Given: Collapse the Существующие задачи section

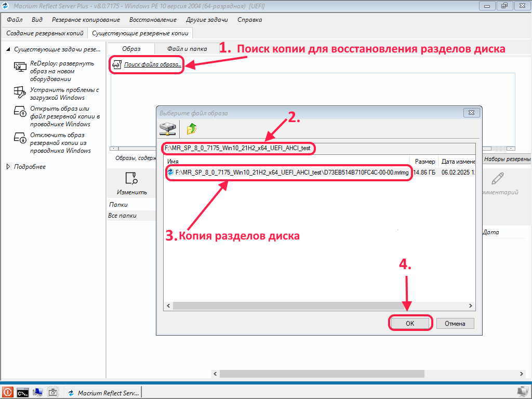Looking at the screenshot, I should click(8, 49).
